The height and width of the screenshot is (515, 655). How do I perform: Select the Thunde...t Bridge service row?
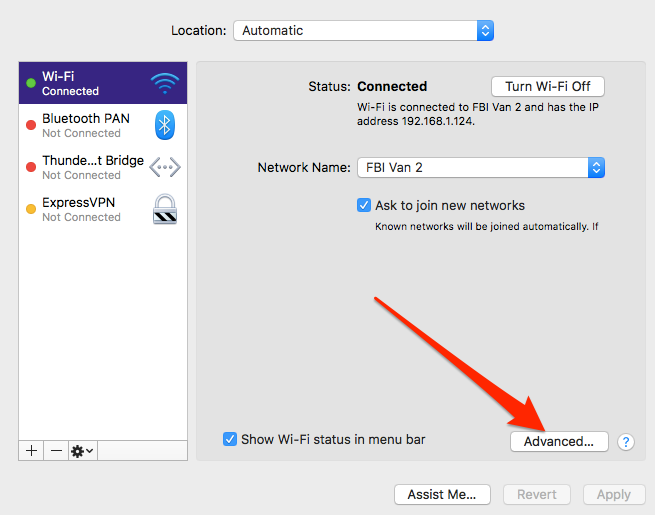pos(103,167)
